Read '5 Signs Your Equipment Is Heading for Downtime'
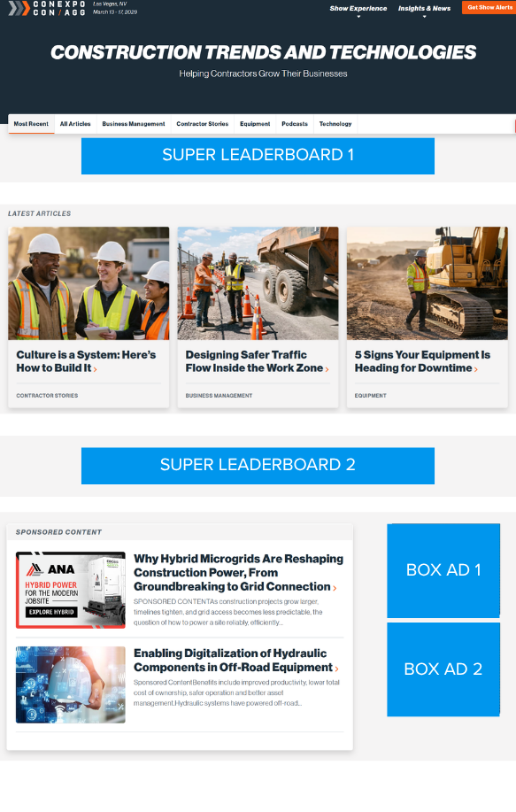Viewport: 516px width, 812px height. pos(422,361)
